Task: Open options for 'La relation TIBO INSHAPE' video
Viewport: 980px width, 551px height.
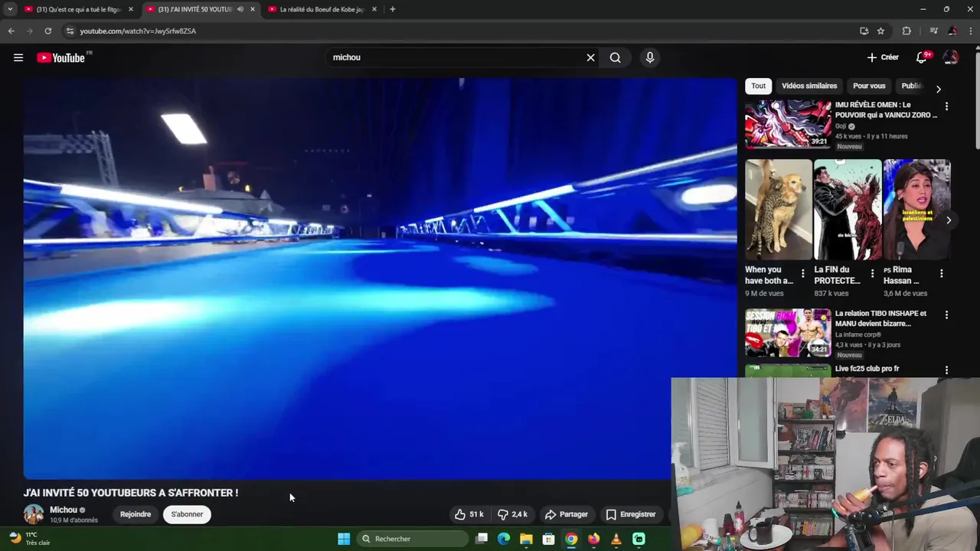Action: pos(946,315)
